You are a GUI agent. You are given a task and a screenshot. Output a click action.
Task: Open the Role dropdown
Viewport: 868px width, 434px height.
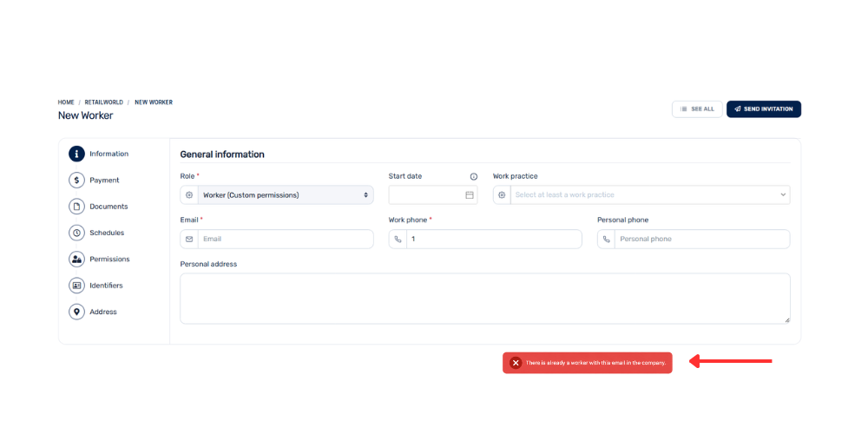(277, 194)
